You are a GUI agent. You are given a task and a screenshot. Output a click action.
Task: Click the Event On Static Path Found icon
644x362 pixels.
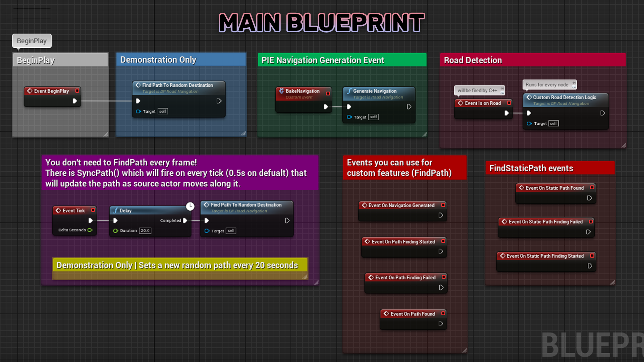click(x=522, y=187)
